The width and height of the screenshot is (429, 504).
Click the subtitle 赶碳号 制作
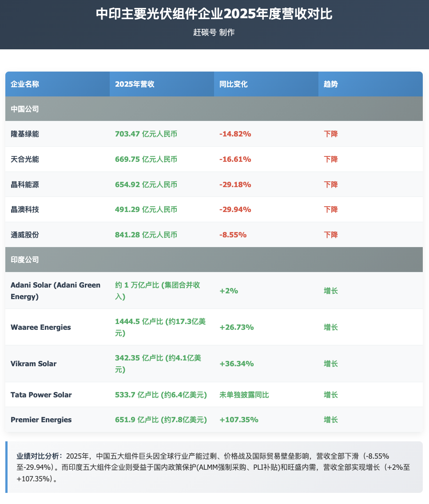(x=214, y=32)
